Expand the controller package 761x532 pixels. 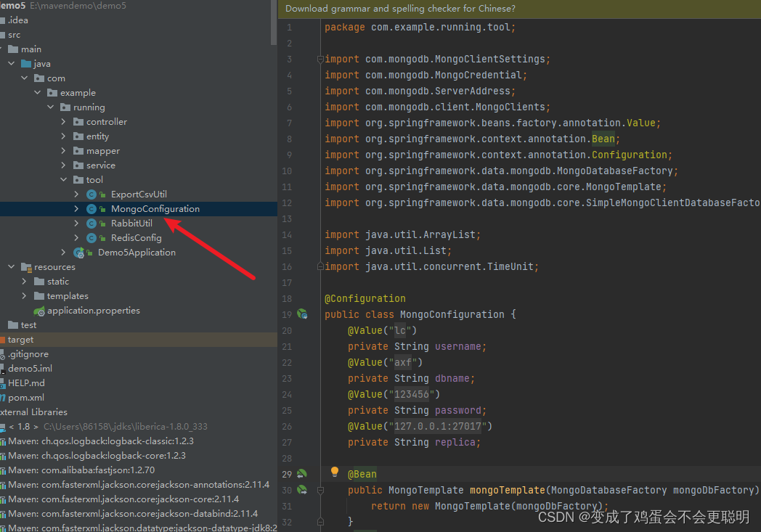[x=64, y=121]
